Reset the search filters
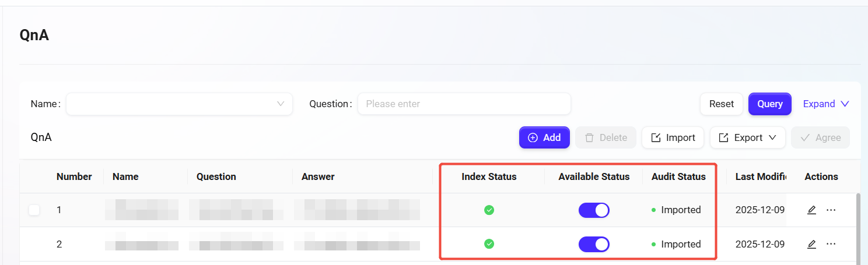868x265 pixels. tap(721, 104)
